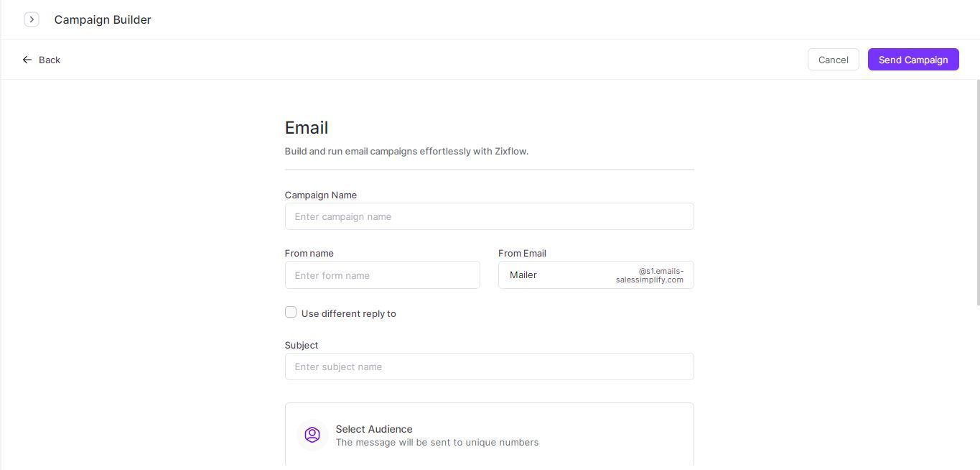Image resolution: width=980 pixels, height=470 pixels.
Task: Click the "Select Audience" title text
Action: click(374, 429)
